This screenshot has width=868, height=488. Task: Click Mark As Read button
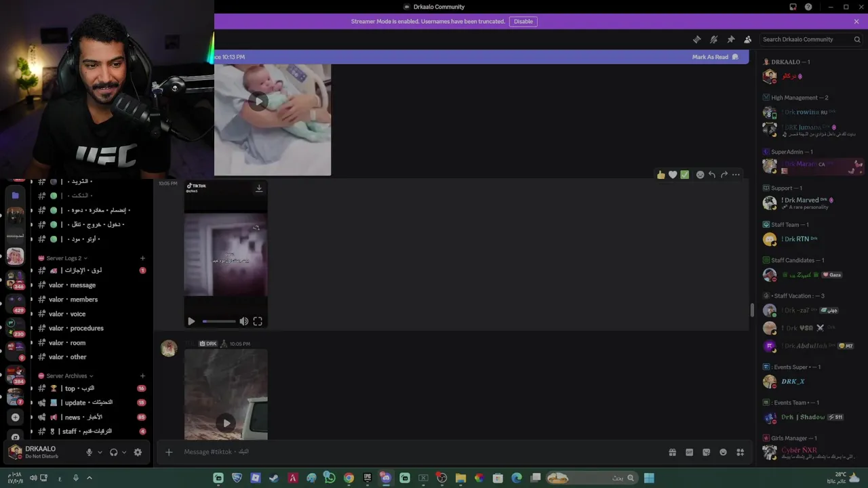tap(715, 57)
